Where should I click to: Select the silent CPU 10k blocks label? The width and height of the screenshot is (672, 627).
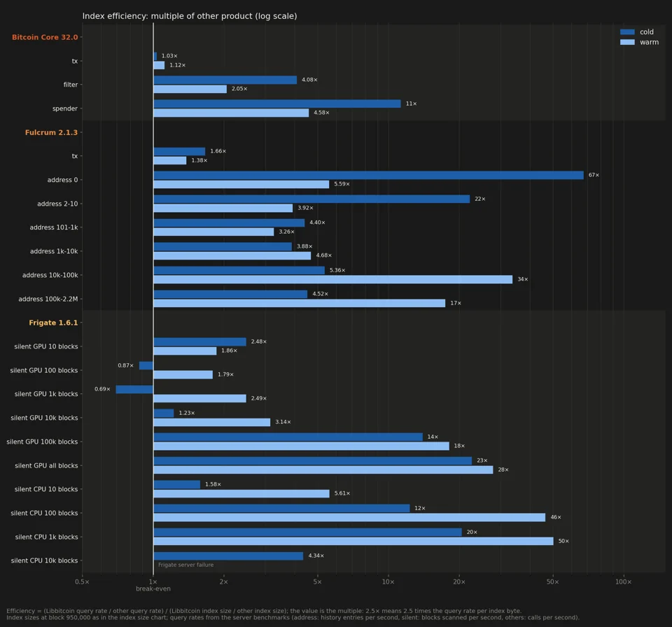(x=45, y=561)
